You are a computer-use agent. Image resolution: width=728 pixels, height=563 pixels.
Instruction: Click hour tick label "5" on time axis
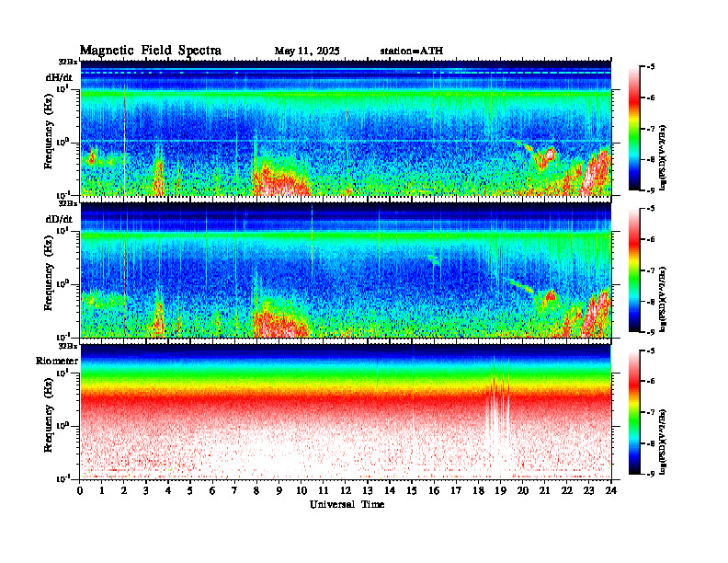190,490
